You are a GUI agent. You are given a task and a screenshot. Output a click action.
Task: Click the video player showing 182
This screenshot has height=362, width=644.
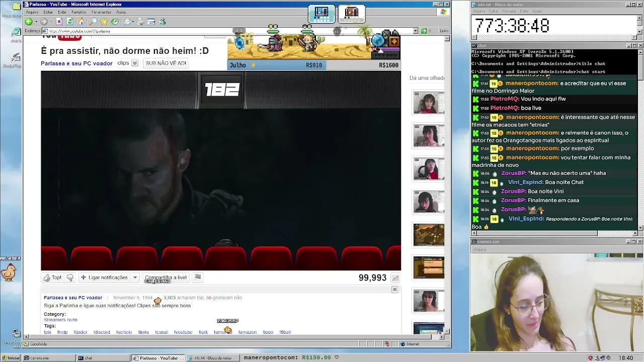click(x=221, y=170)
